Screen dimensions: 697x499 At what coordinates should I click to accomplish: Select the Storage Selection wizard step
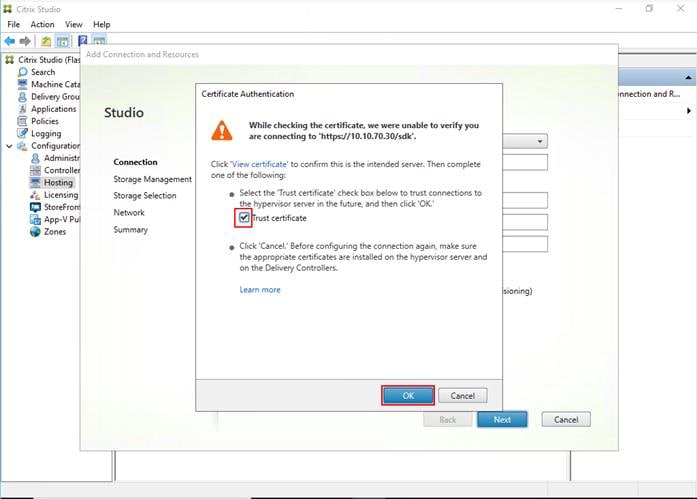[144, 196]
